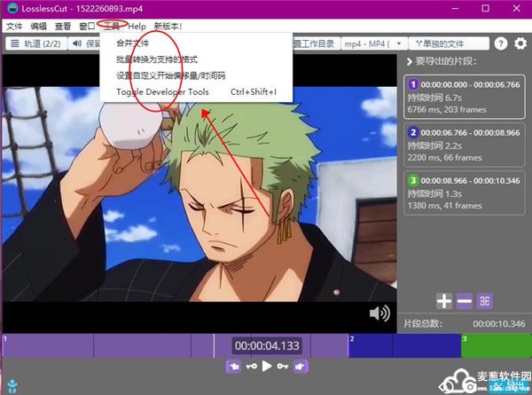Play the video with the play button
Image resolution: width=532 pixels, height=395 pixels.
coord(267,366)
